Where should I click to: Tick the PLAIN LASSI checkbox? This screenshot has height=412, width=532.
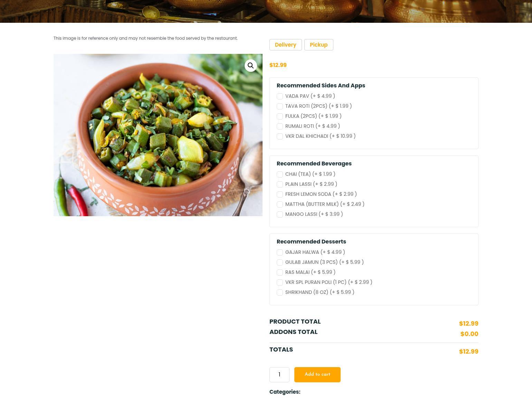(280, 184)
